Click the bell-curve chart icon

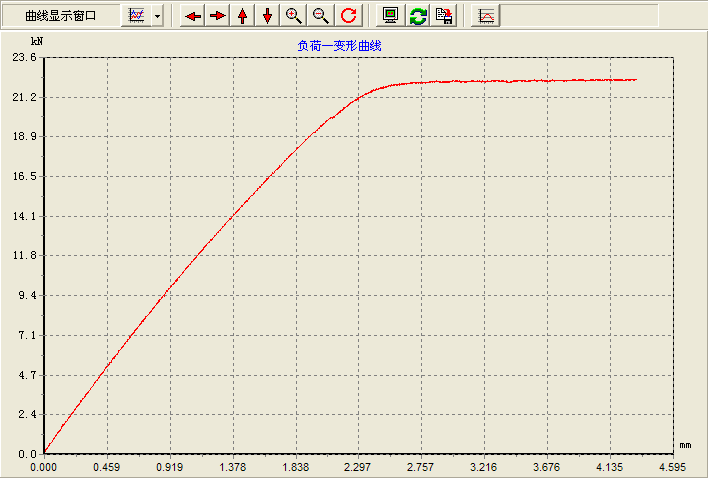pos(485,16)
